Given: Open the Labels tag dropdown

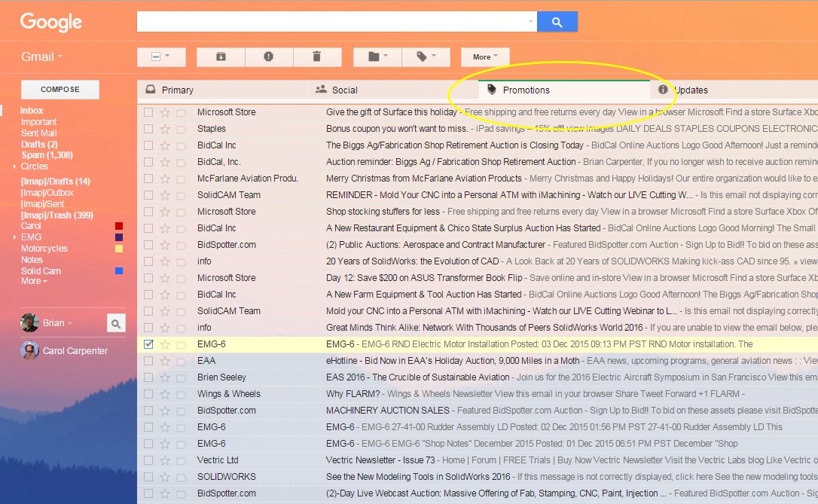Looking at the screenshot, I should (x=426, y=57).
